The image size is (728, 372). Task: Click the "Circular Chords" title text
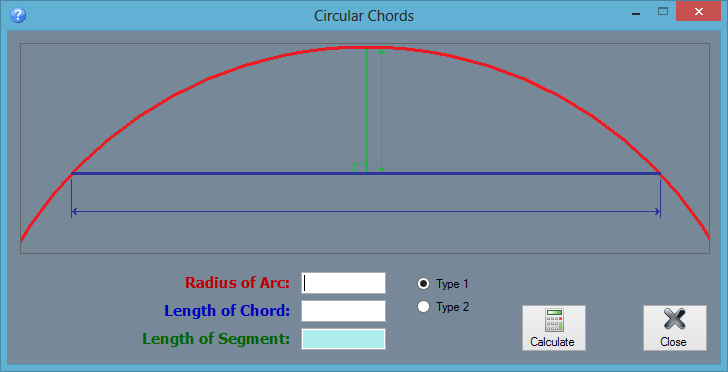364,16
